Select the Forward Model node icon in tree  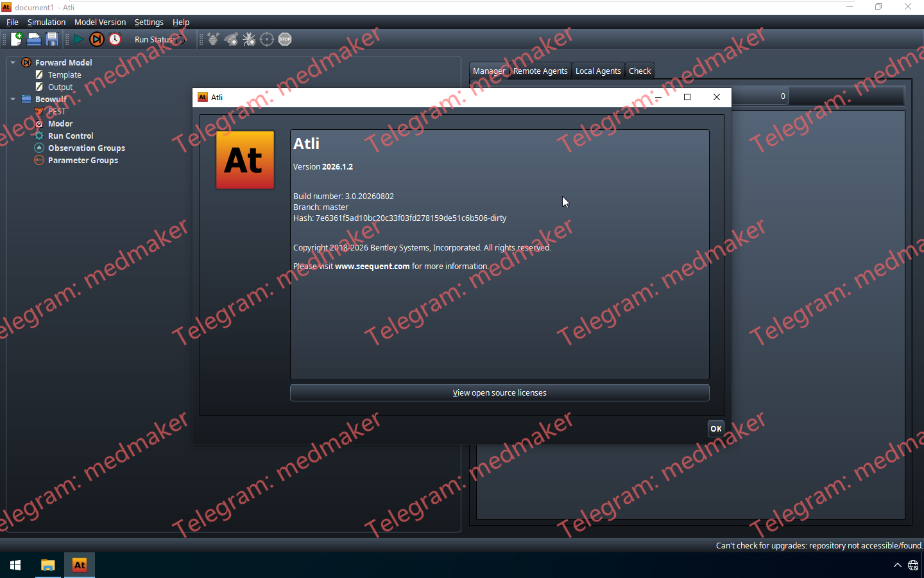(x=26, y=62)
